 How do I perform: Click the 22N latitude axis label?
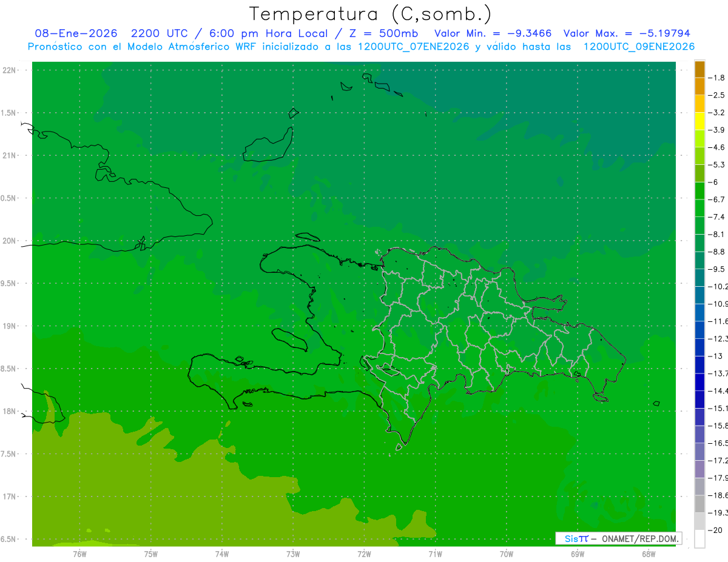pyautogui.click(x=9, y=70)
